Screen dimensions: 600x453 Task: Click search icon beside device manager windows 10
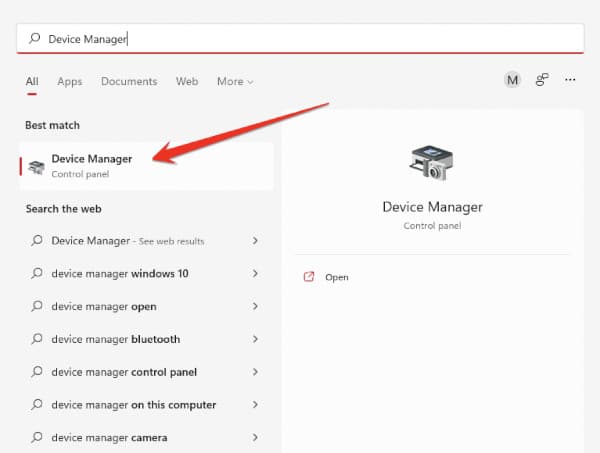37,273
